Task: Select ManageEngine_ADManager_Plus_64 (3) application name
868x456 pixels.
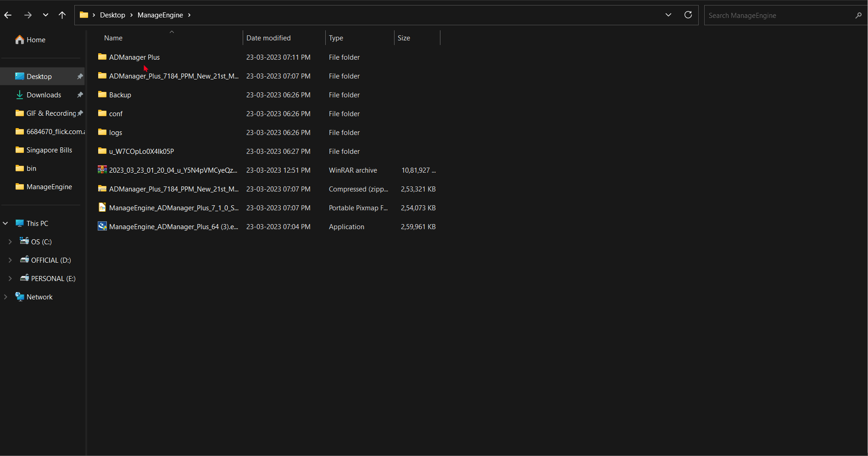Action: click(173, 227)
